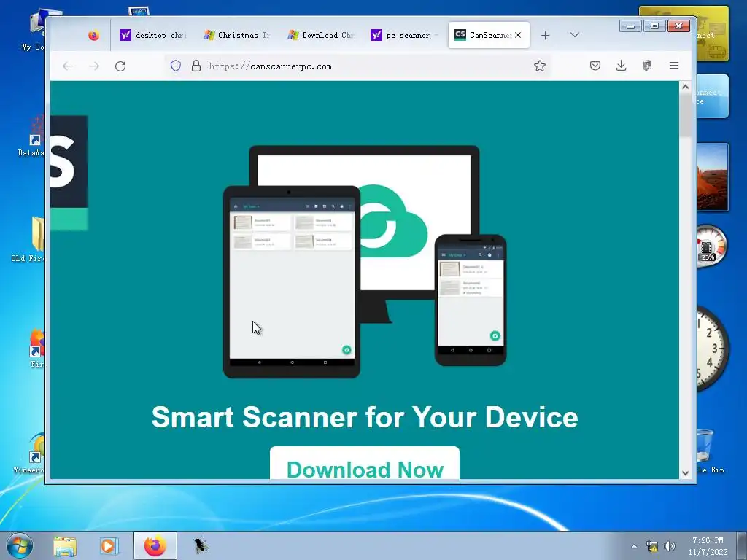Minimize the Firefox window

tap(630, 26)
